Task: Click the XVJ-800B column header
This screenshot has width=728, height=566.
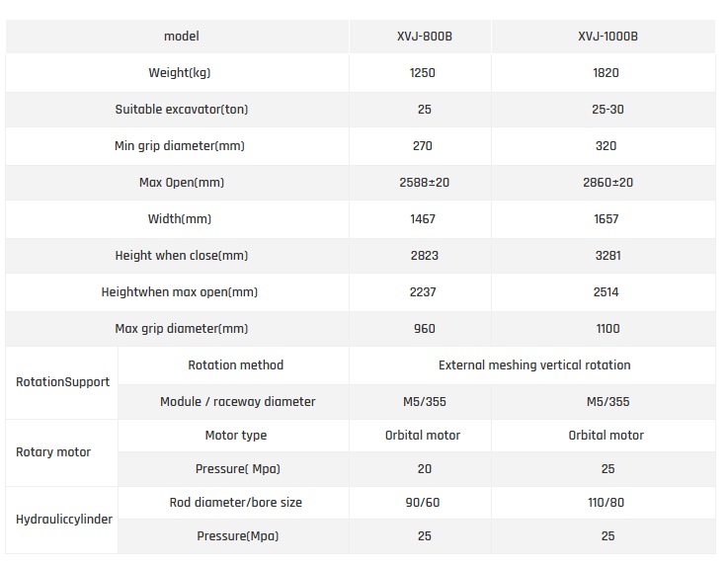Action: click(423, 37)
